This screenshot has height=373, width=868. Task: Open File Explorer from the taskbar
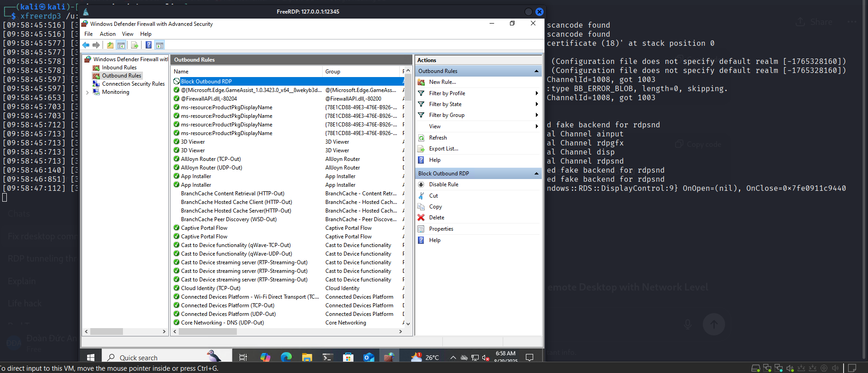click(x=307, y=357)
